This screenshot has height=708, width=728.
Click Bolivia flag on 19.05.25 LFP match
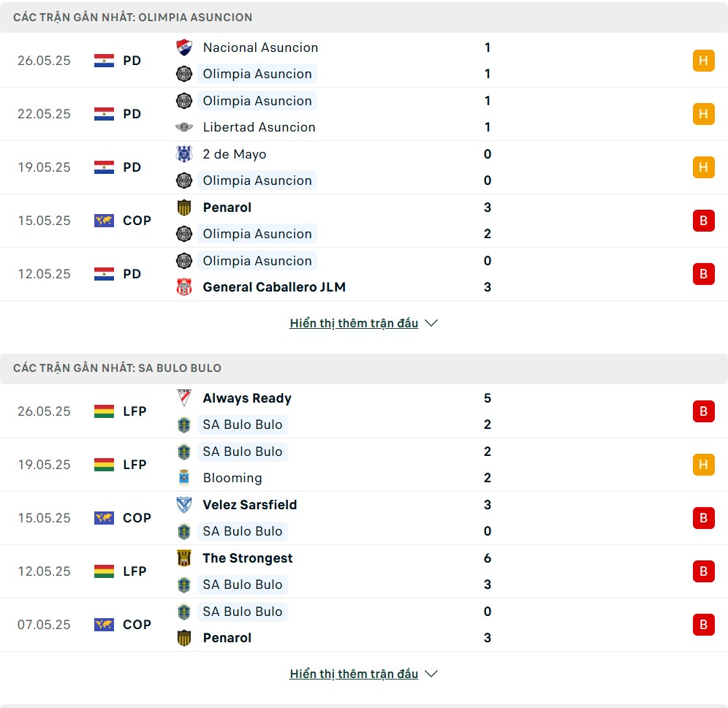point(104,465)
